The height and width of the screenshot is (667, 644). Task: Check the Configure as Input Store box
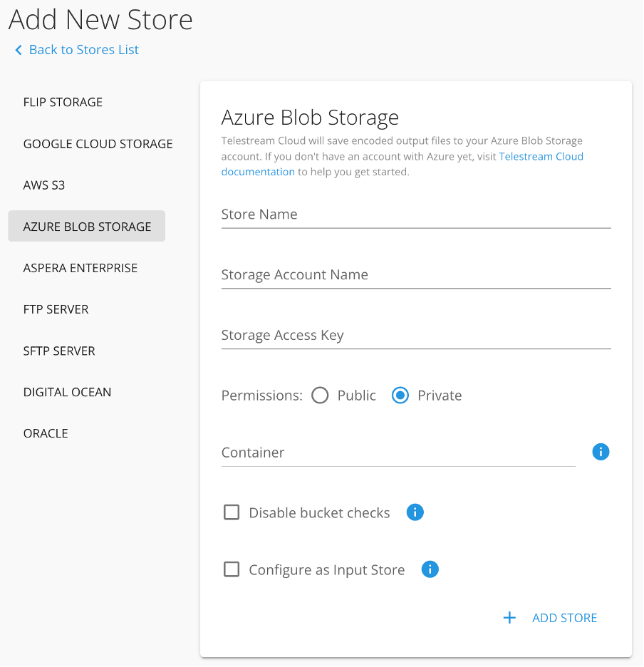tap(232, 569)
